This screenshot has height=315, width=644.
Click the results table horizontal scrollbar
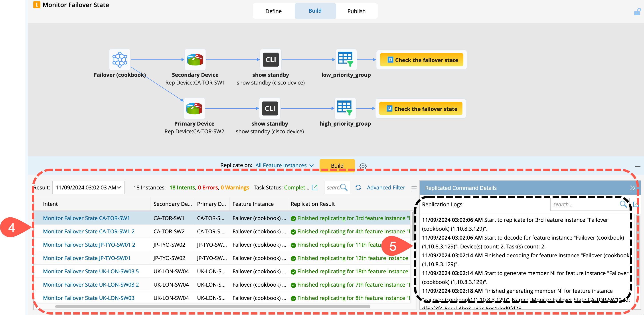[212, 307]
